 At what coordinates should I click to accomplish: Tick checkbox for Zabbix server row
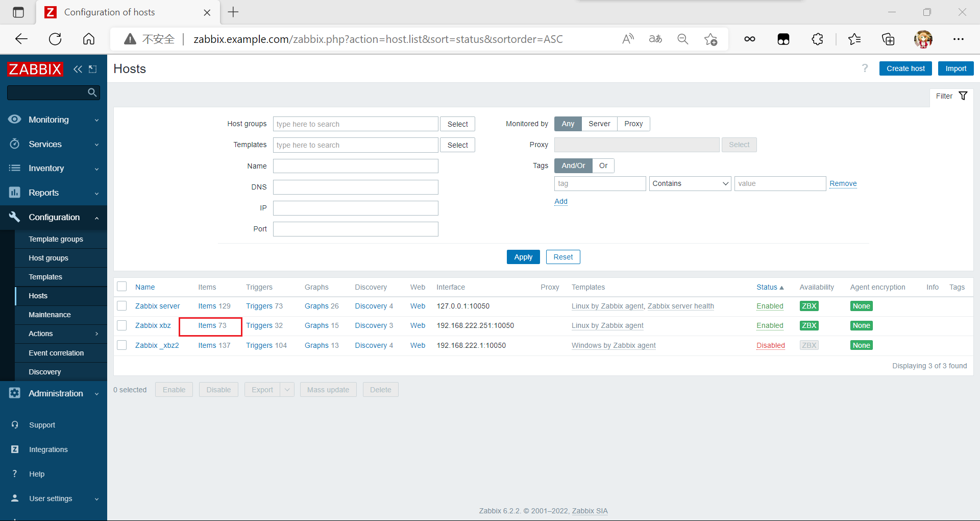click(121, 306)
